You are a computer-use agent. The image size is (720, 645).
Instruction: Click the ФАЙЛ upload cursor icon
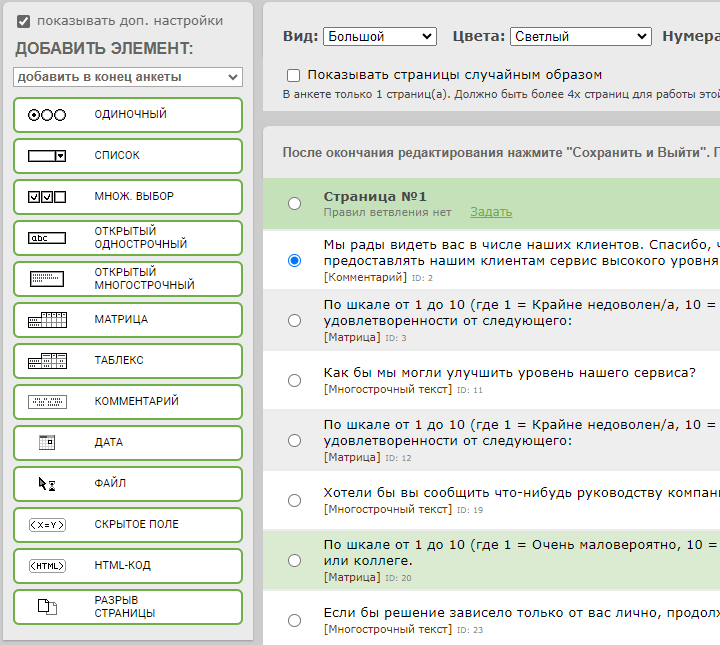tap(47, 483)
